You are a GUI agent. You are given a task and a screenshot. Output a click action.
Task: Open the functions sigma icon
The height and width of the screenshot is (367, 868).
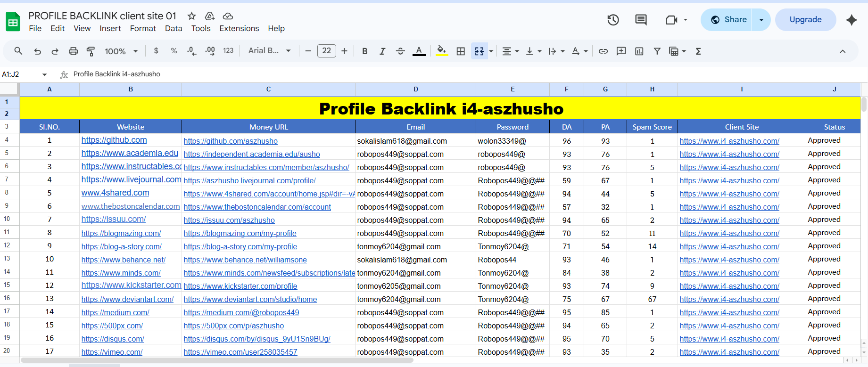(698, 51)
